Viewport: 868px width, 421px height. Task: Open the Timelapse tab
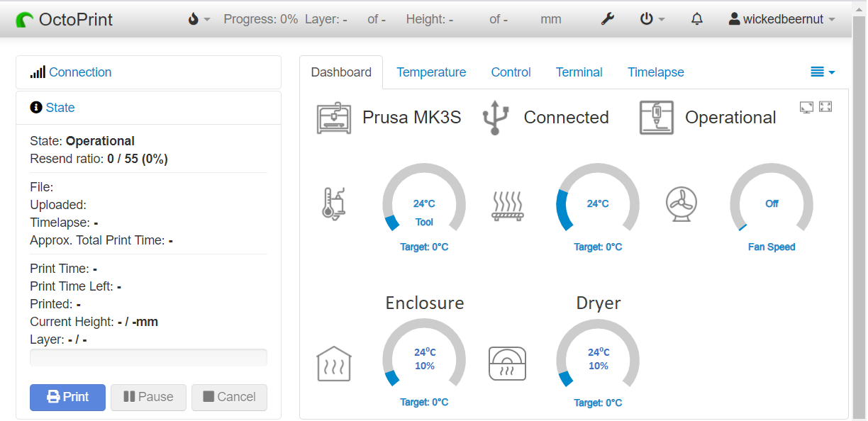click(x=655, y=72)
